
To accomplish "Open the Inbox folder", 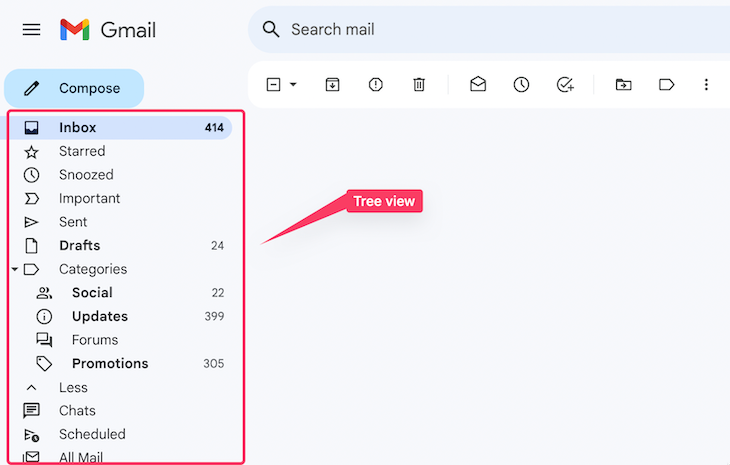I will coord(78,128).
